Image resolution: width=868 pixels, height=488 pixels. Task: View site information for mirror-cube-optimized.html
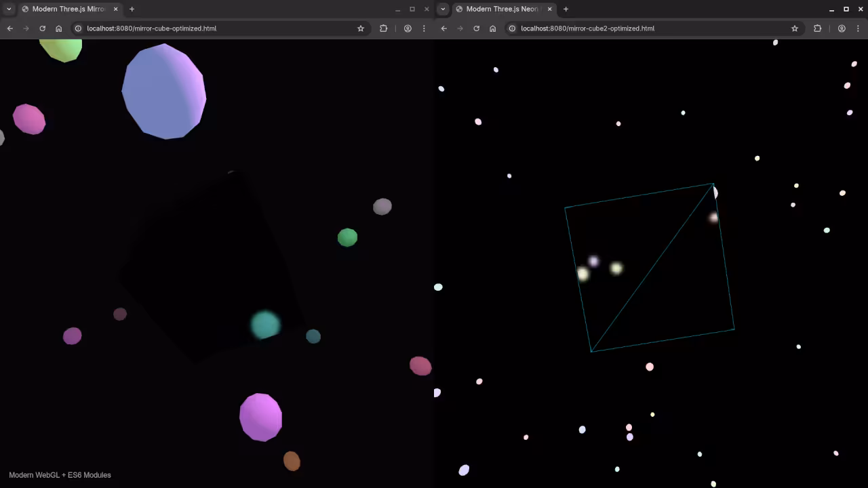[77, 28]
